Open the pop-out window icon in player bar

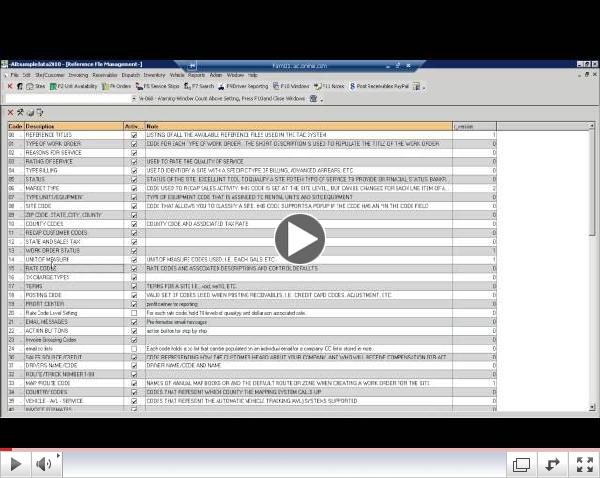[521, 465]
